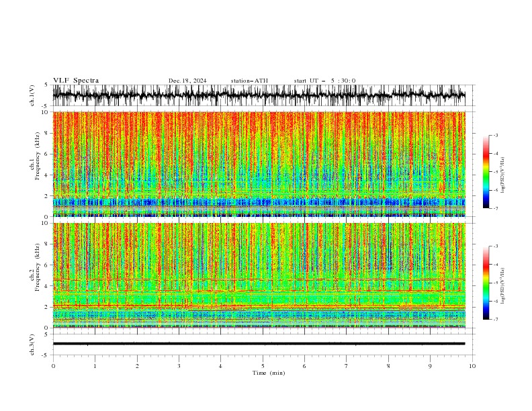
Task: Click the ch.1 colorbar "log(PSD)(V²/Hz)" label
Action: [503, 175]
